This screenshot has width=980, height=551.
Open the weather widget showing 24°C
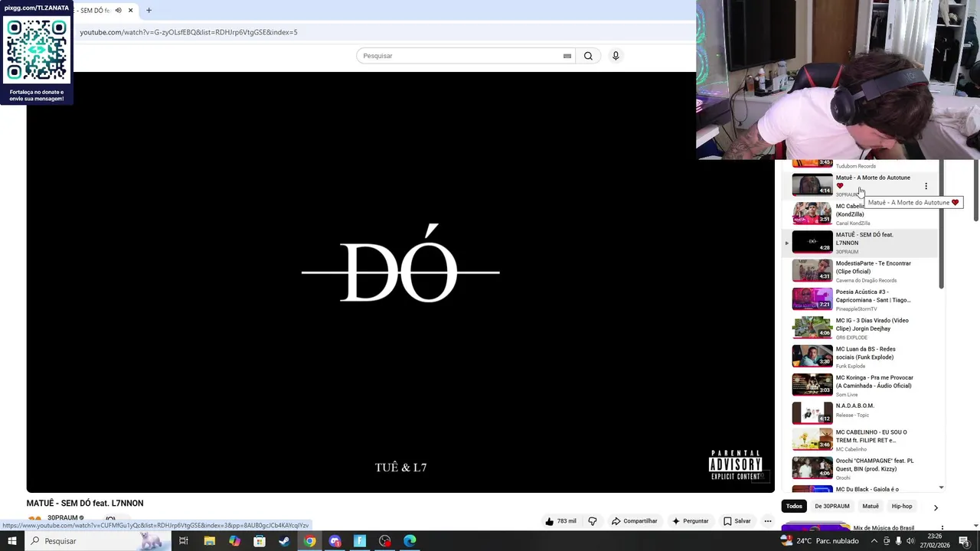819,541
